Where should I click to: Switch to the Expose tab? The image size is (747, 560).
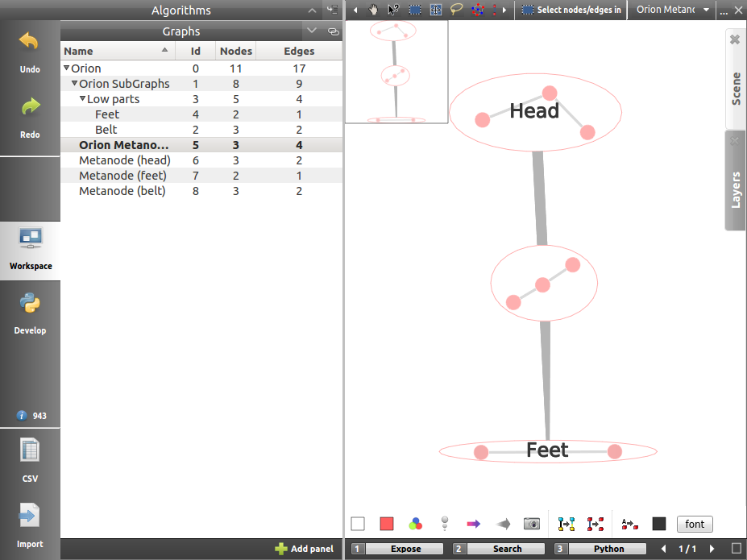tap(405, 549)
